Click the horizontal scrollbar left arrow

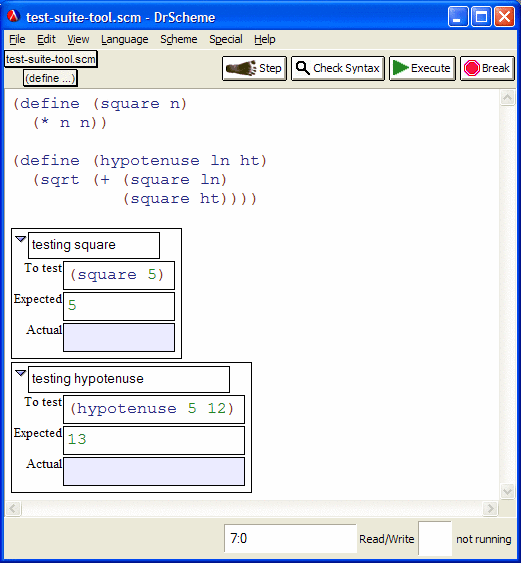pos(13,508)
